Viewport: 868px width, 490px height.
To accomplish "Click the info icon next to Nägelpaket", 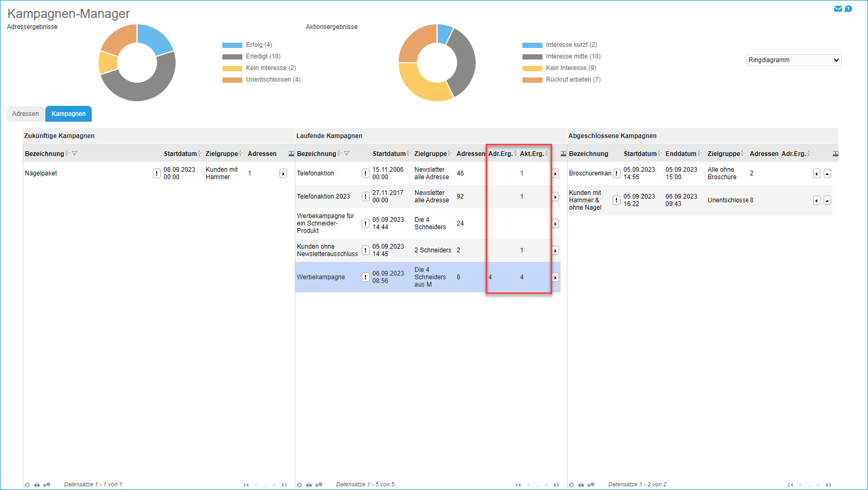I will (157, 173).
